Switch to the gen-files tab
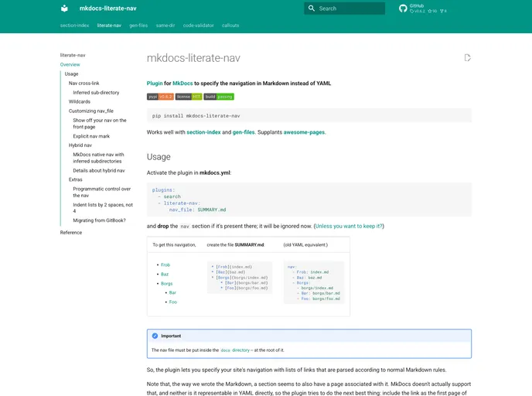Screen dimensions: 532x396 (138, 26)
